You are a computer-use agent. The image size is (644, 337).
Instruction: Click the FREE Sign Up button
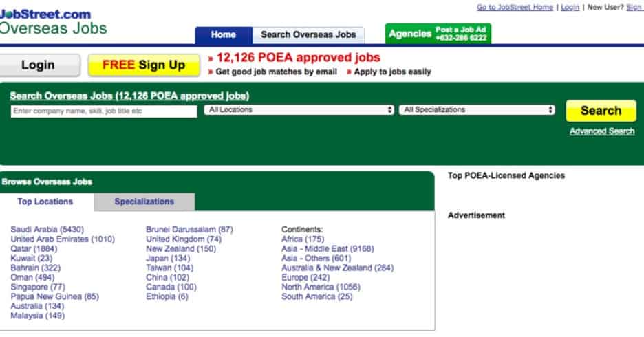144,65
